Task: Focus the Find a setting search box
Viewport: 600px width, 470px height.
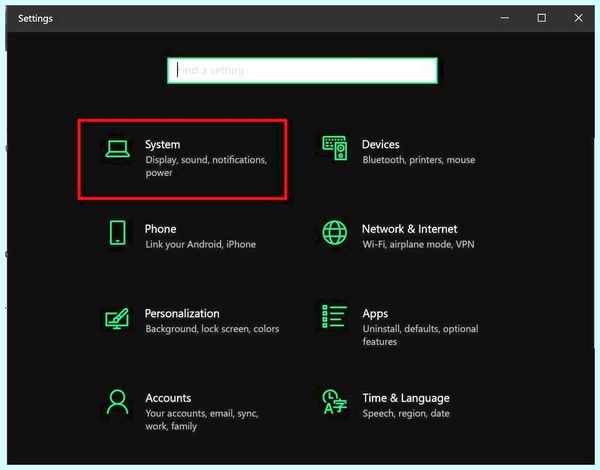Action: click(302, 70)
